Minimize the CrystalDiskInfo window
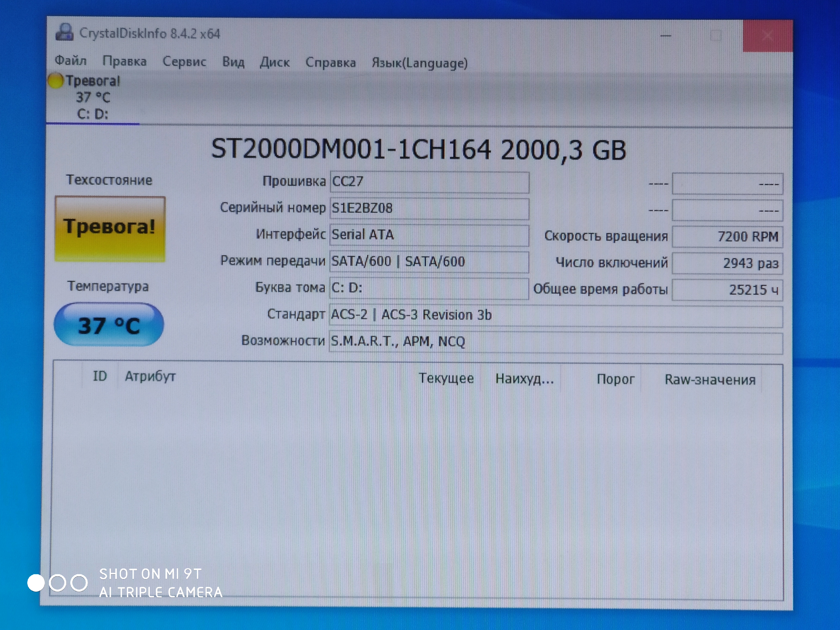This screenshot has height=630, width=840. (x=666, y=36)
